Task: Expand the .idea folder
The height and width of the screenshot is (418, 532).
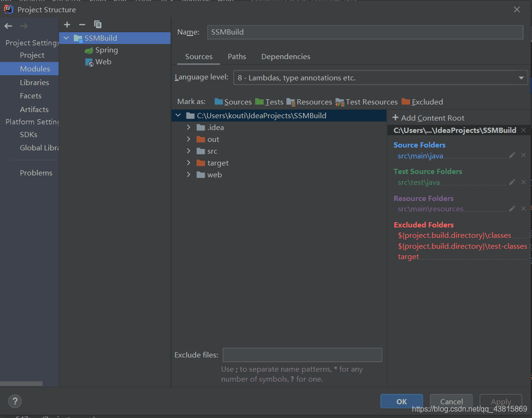Action: pyautogui.click(x=189, y=127)
